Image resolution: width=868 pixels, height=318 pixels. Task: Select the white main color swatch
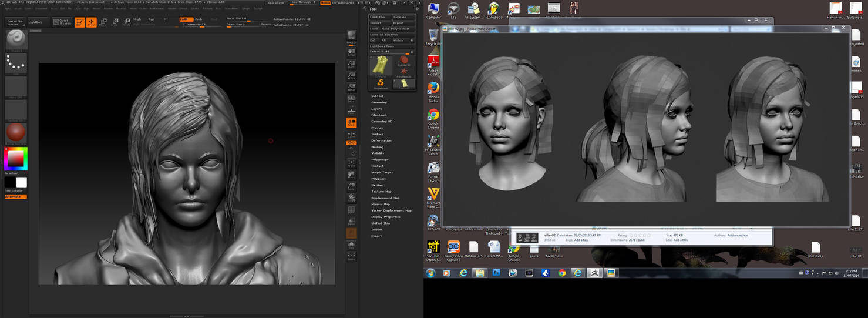tap(21, 182)
